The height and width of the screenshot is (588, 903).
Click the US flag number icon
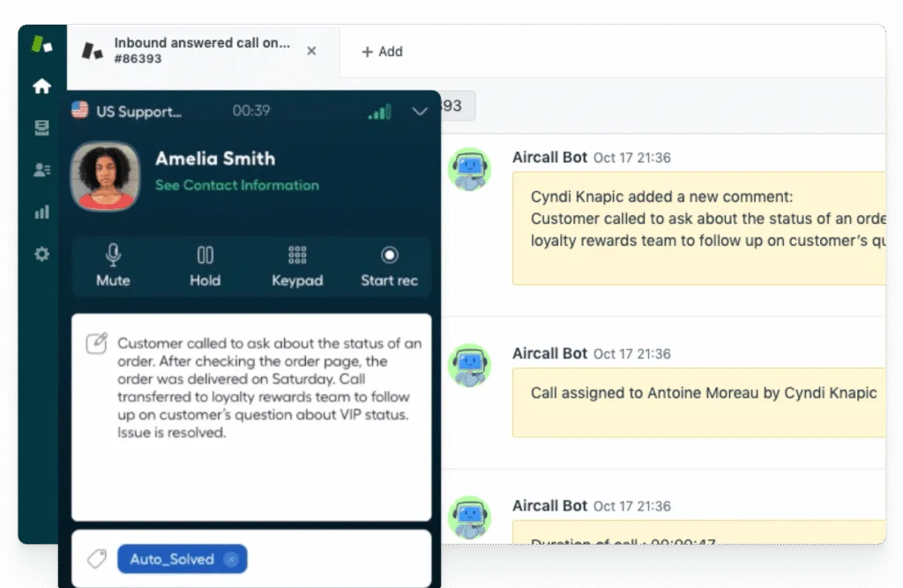point(80,109)
